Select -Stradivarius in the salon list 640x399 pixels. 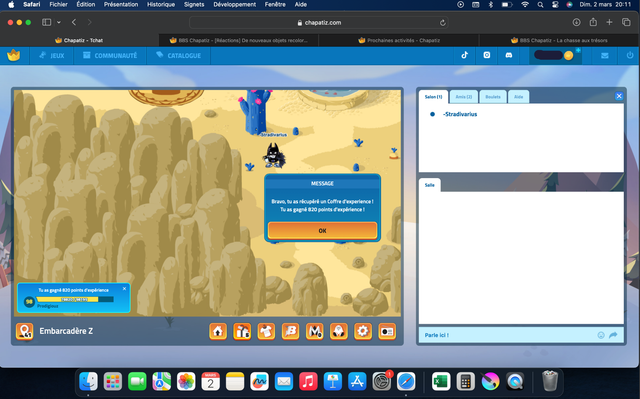pos(460,114)
